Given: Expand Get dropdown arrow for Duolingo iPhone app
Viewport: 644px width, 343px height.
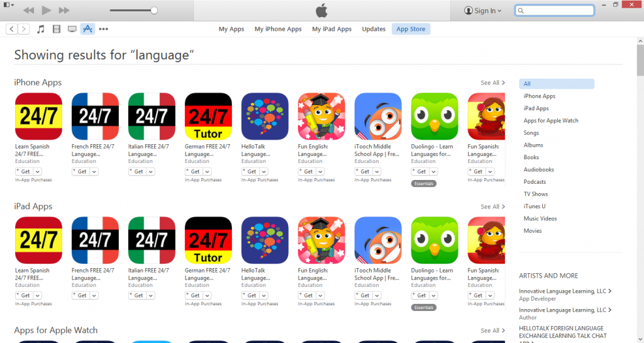Looking at the screenshot, I should pos(433,172).
